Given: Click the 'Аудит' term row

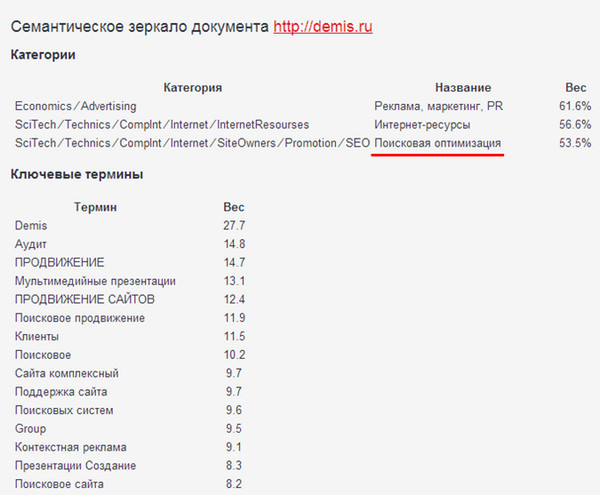Looking at the screenshot, I should pos(31,244).
